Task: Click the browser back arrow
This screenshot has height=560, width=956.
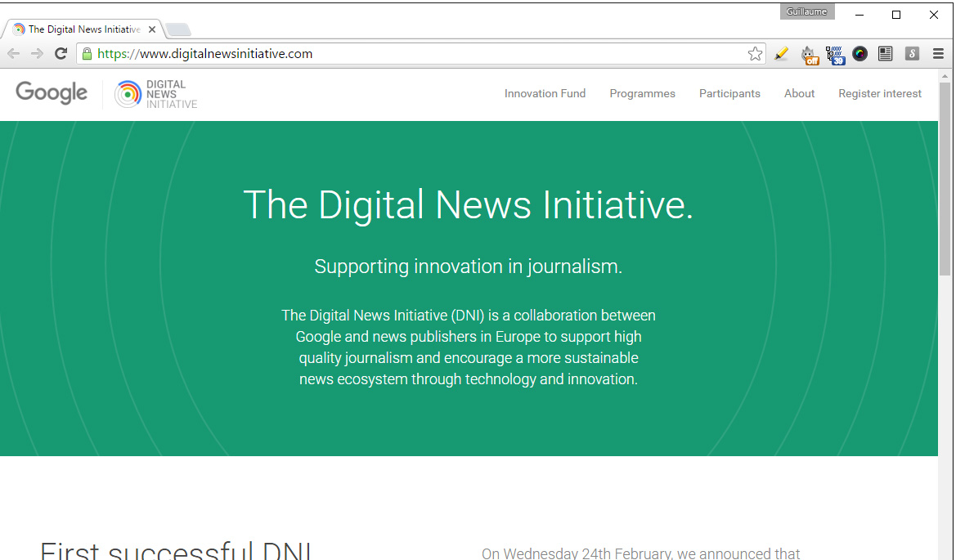Action: tap(13, 54)
